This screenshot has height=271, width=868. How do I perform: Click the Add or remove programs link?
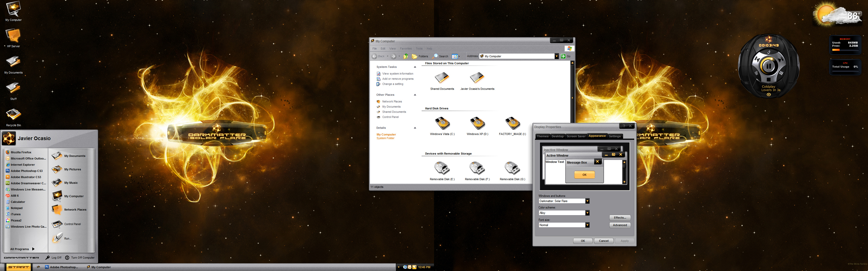[x=398, y=79]
